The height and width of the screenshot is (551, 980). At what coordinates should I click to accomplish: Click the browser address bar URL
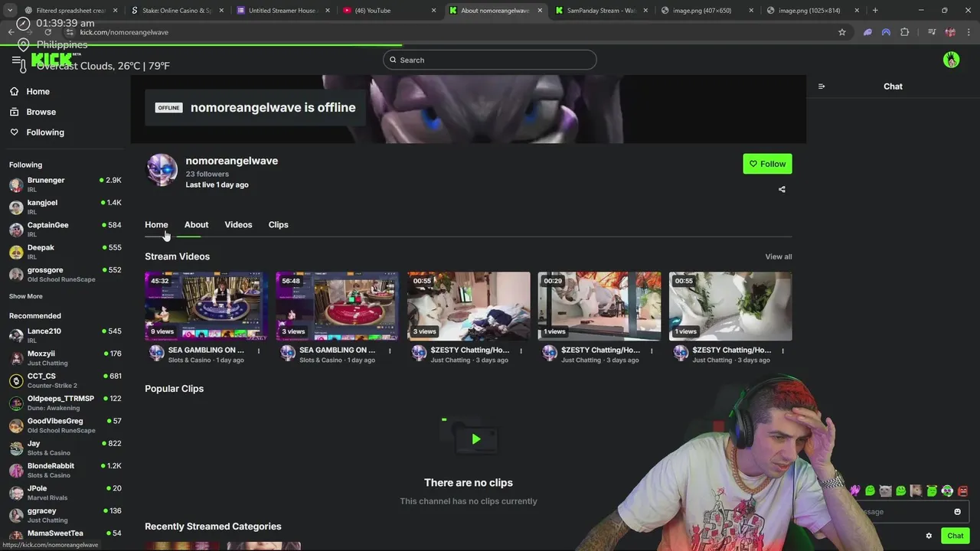click(124, 32)
